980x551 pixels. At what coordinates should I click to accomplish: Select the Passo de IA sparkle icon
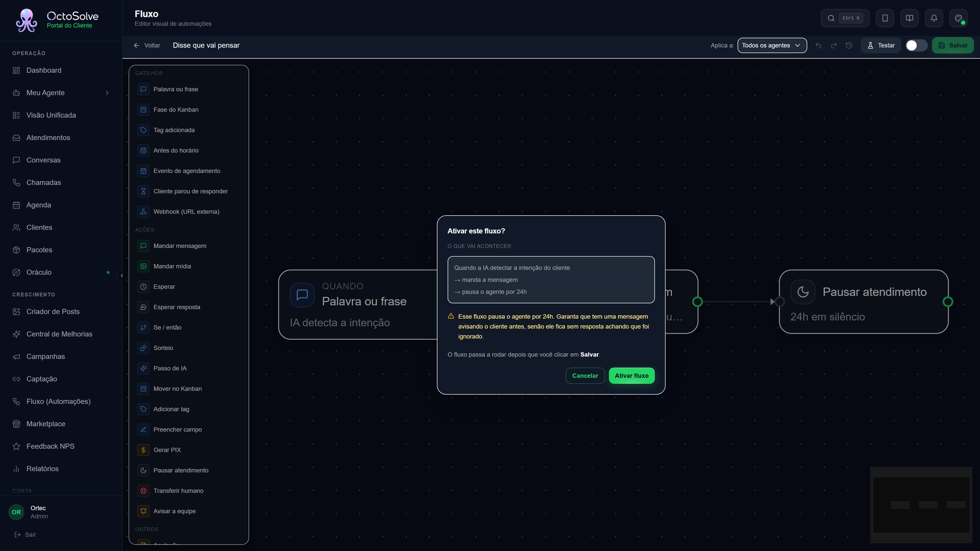(143, 368)
